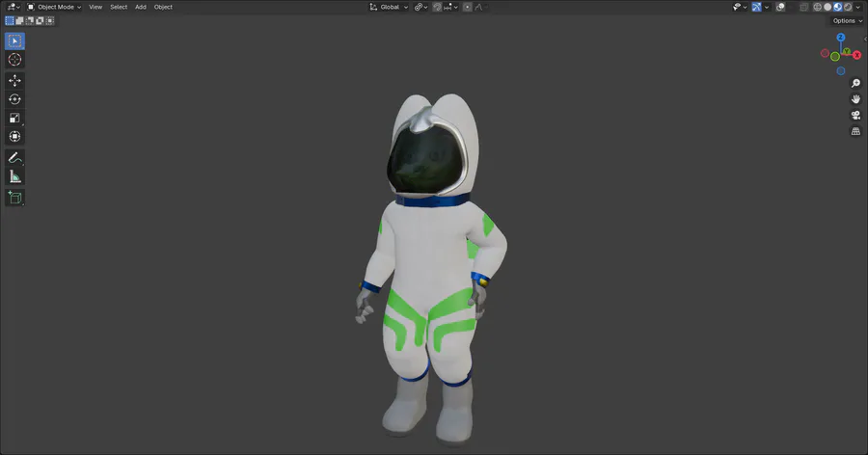This screenshot has width=868, height=455.
Task: Click the Z axis on navigation gizmo
Action: point(841,37)
